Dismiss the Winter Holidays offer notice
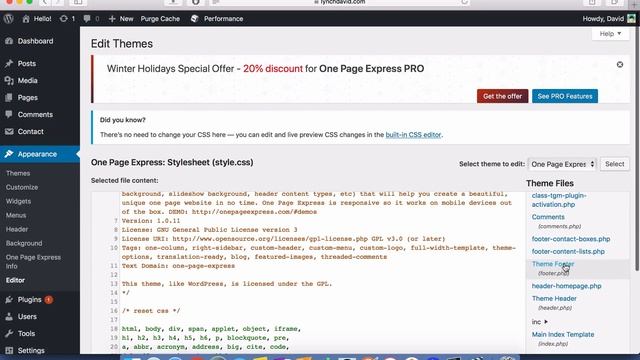 [x=620, y=64]
